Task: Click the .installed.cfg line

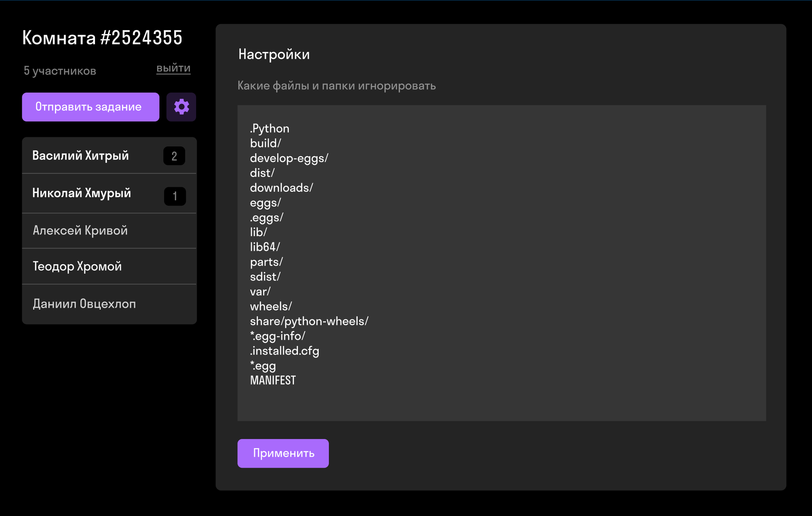Action: click(x=285, y=351)
